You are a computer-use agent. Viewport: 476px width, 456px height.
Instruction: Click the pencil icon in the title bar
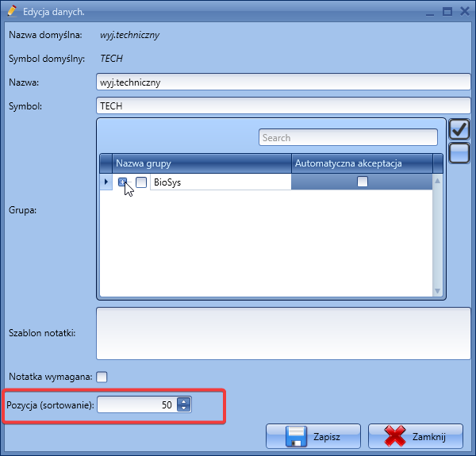tap(12, 12)
